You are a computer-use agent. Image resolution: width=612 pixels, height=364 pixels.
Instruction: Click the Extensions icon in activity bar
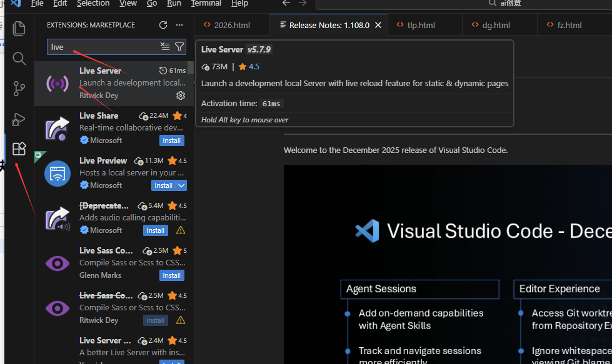point(19,149)
